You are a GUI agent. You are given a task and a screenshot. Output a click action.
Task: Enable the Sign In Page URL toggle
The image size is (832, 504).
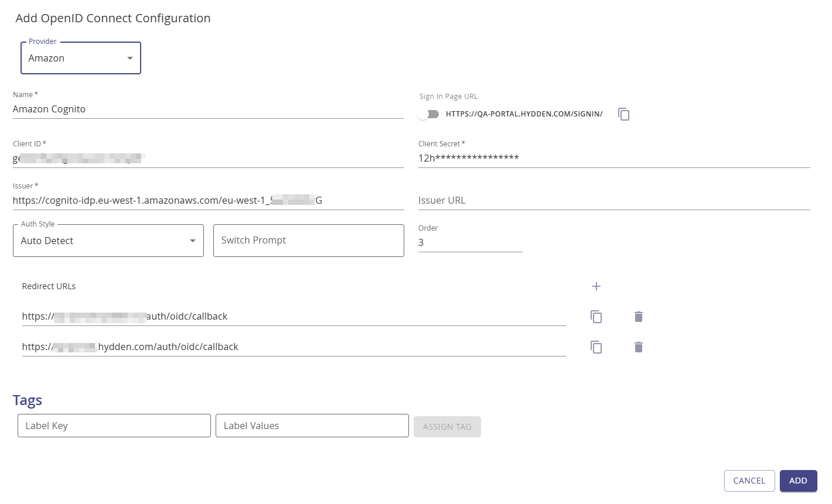coord(428,114)
